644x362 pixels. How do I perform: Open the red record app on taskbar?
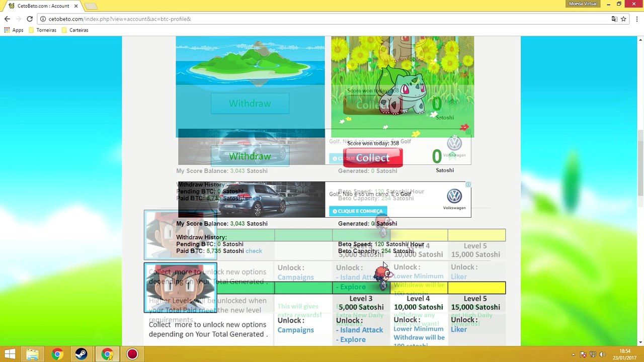132,354
